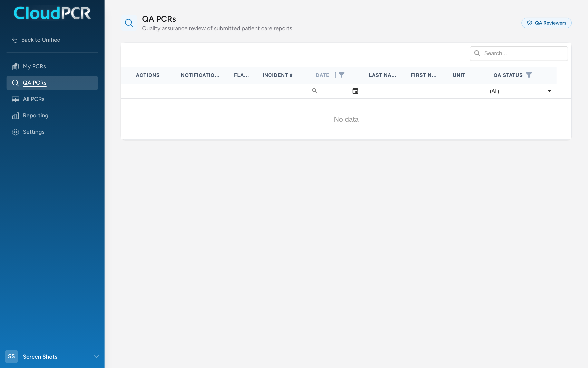This screenshot has height=368, width=588.
Task: Click the QA status dropdown arrow
Action: click(549, 91)
